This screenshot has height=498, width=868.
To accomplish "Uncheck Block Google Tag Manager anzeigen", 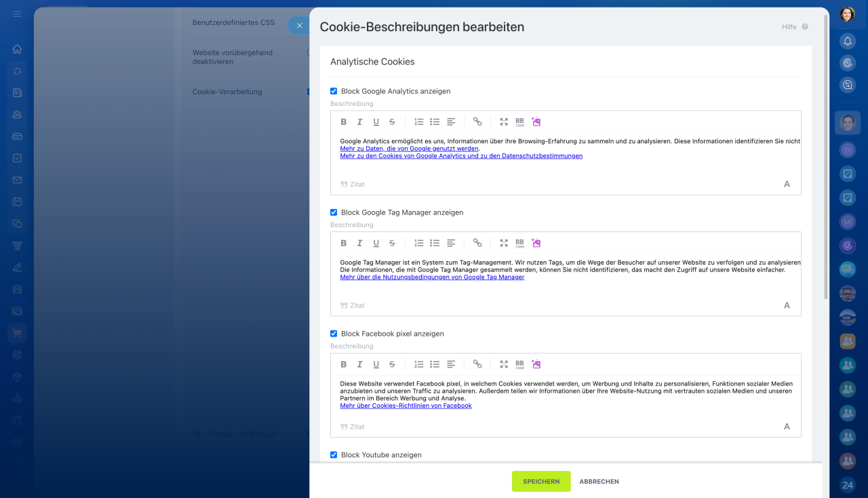I will pos(334,212).
